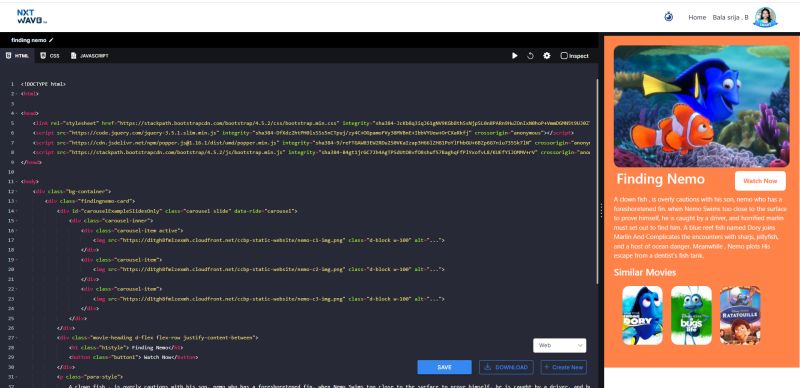Screen dimensions: 800x388
Task: Fold the findingnemo-card div on line 13
Action: [x=17, y=201]
